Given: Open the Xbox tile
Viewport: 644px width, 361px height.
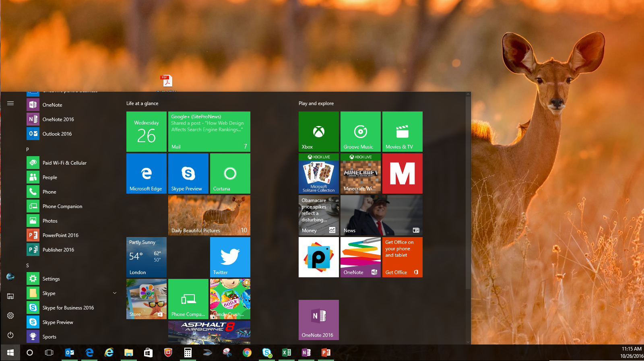Looking at the screenshot, I should [319, 132].
